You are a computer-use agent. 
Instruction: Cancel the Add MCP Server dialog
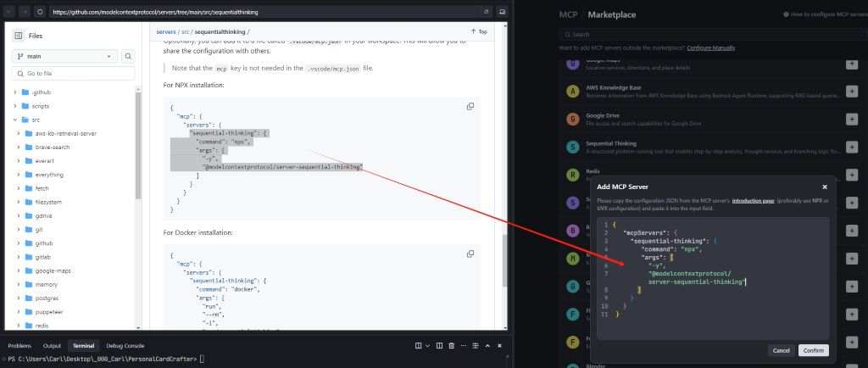point(781,350)
